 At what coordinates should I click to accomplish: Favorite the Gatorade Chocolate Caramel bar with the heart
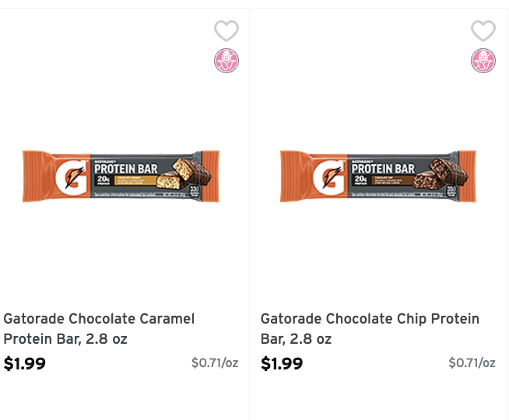click(226, 31)
